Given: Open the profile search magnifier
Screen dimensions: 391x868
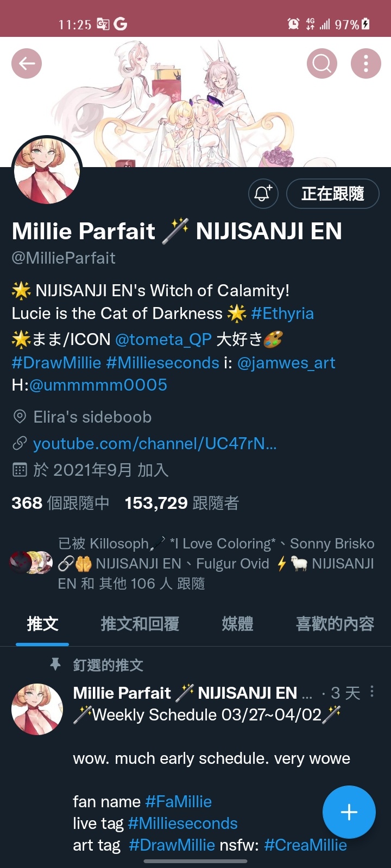Looking at the screenshot, I should tap(322, 63).
